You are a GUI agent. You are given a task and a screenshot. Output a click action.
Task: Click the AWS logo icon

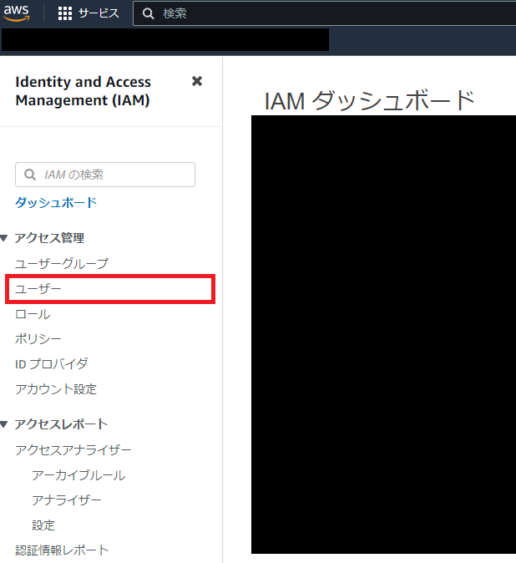16,13
